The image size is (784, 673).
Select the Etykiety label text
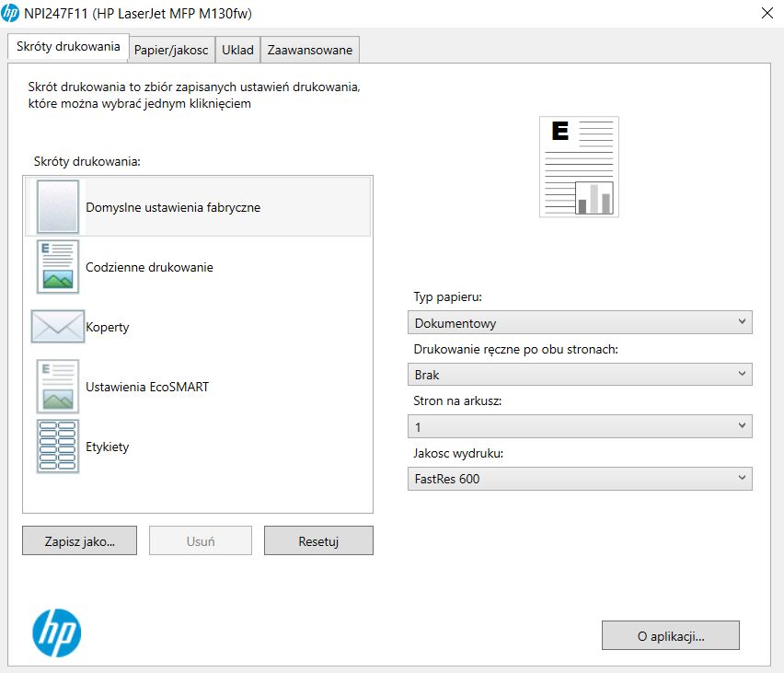pos(107,447)
